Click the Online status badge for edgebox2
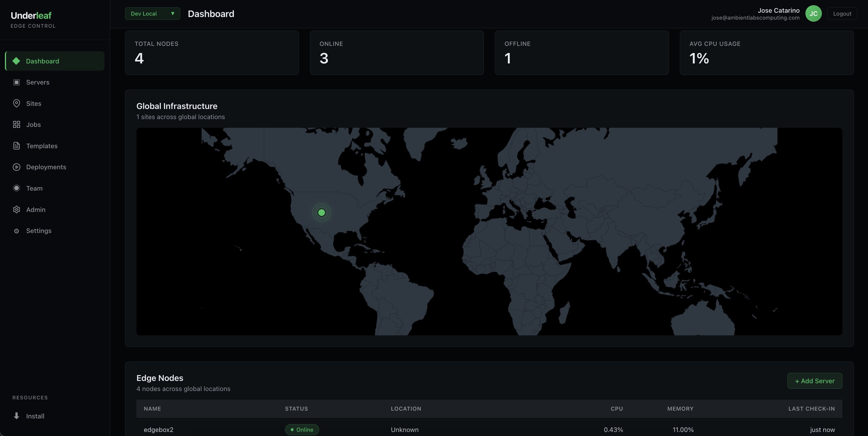This screenshot has width=868, height=436. point(302,430)
